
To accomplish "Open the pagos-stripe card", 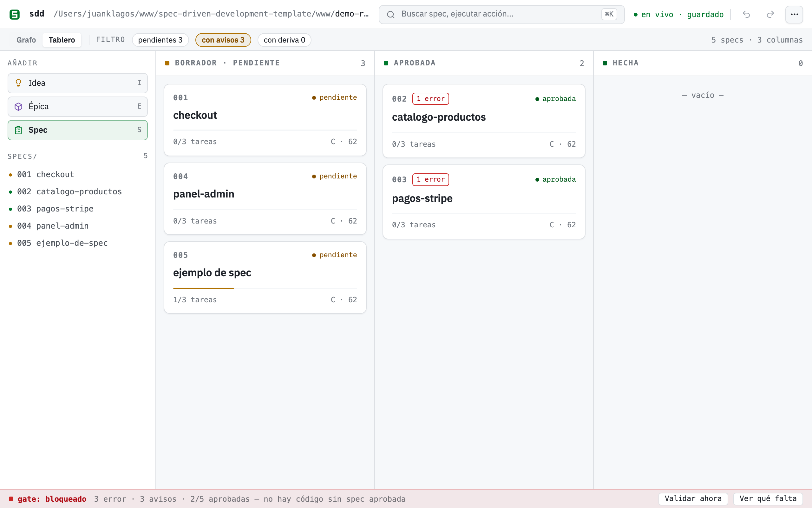I will click(x=483, y=202).
